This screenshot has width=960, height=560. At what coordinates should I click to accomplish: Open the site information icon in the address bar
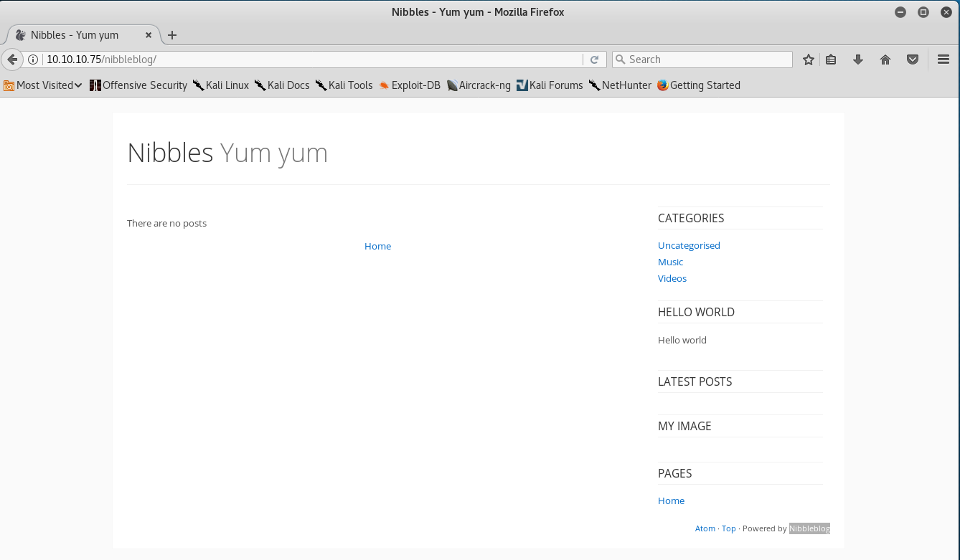tap(33, 60)
